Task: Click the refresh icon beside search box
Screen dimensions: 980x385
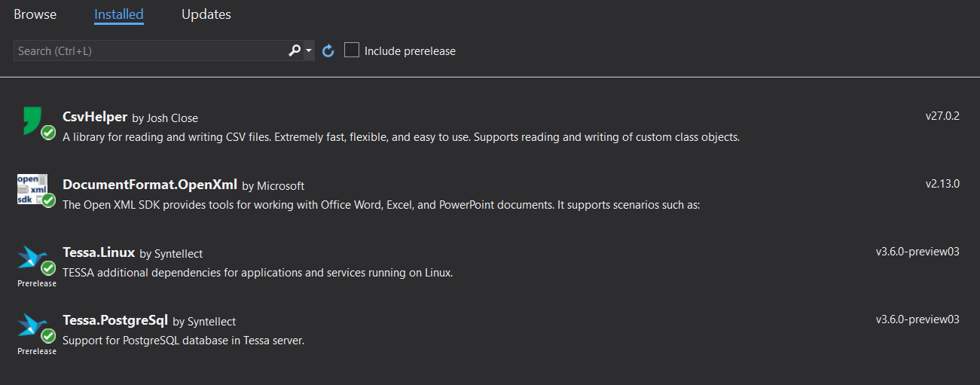Action: point(328,51)
